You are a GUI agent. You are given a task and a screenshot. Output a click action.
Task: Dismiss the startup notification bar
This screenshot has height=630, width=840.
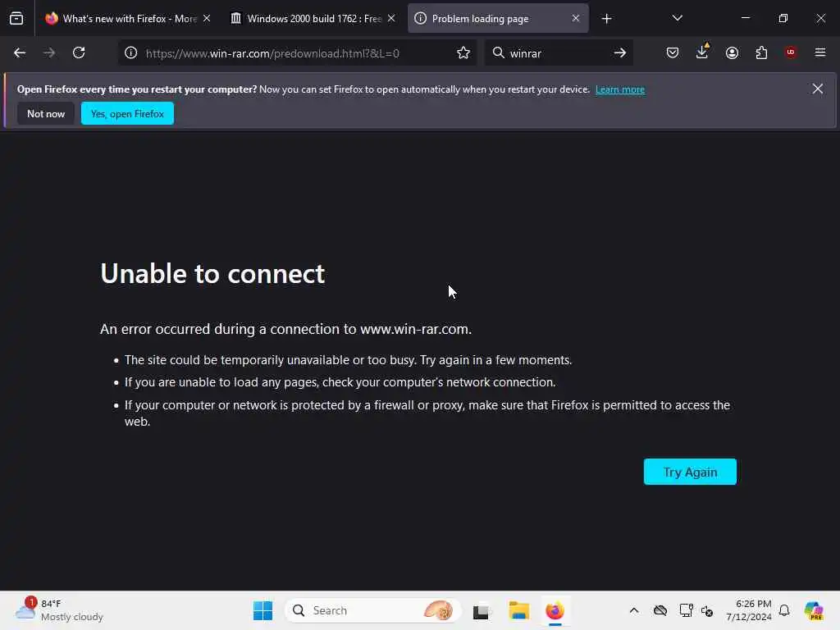818,89
